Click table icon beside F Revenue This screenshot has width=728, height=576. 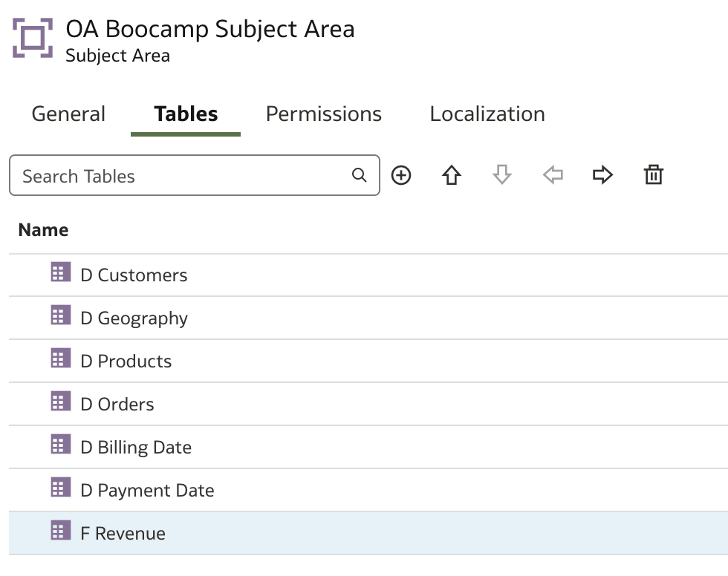coord(61,531)
